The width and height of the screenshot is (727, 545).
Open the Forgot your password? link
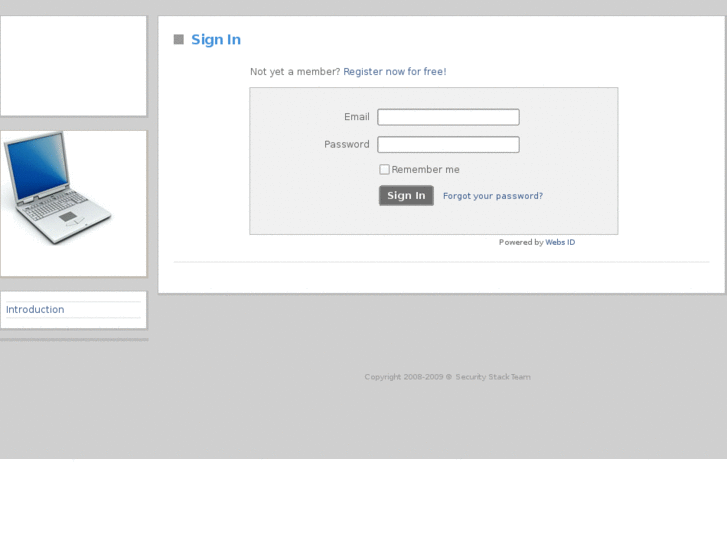pos(493,196)
